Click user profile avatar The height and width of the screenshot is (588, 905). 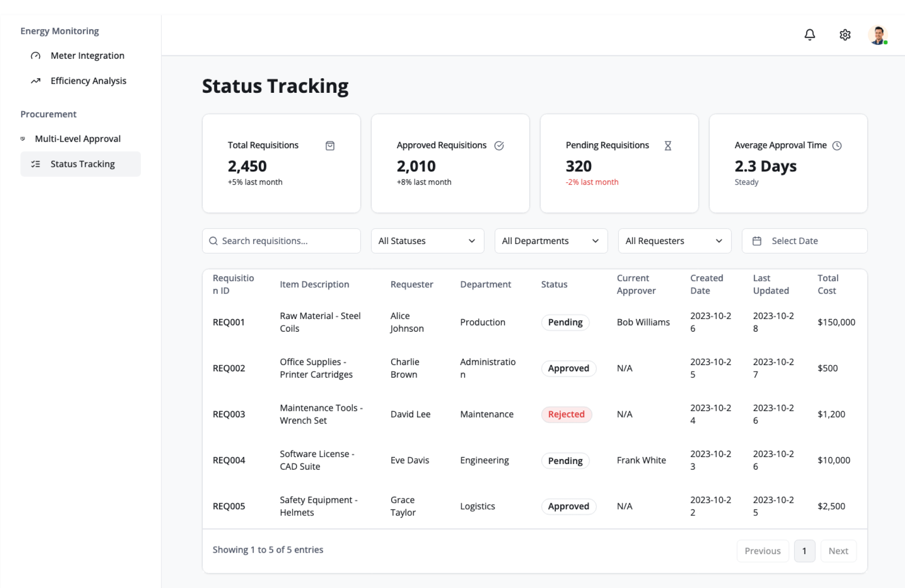(878, 35)
